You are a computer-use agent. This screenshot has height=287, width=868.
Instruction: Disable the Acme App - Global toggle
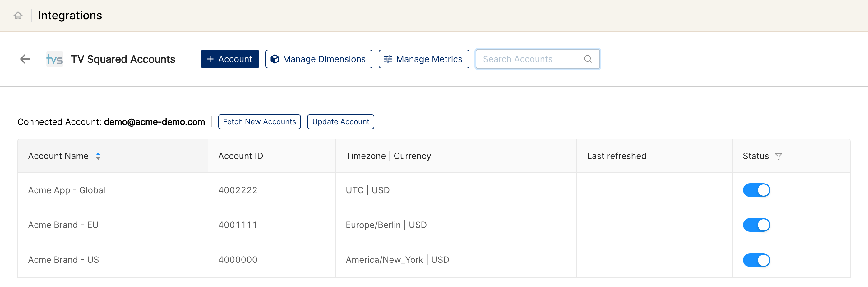pos(756,190)
